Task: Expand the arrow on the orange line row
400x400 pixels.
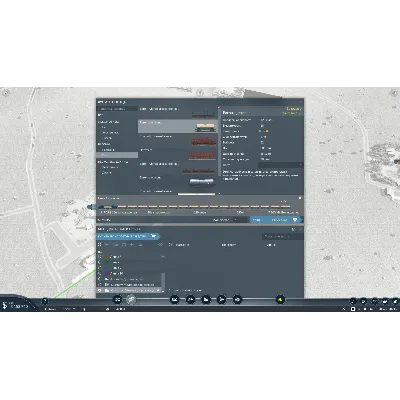Action: [x=163, y=257]
